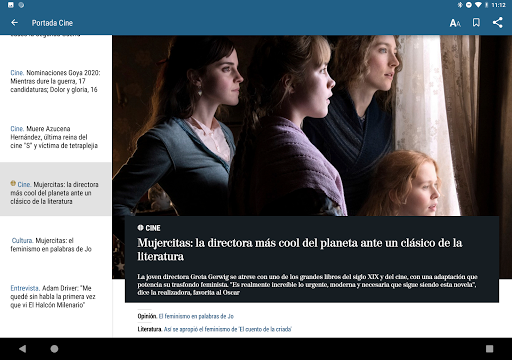Tap the Mujercitas film still image
Image resolution: width=512 pixels, height=360 pixels.
[312, 125]
